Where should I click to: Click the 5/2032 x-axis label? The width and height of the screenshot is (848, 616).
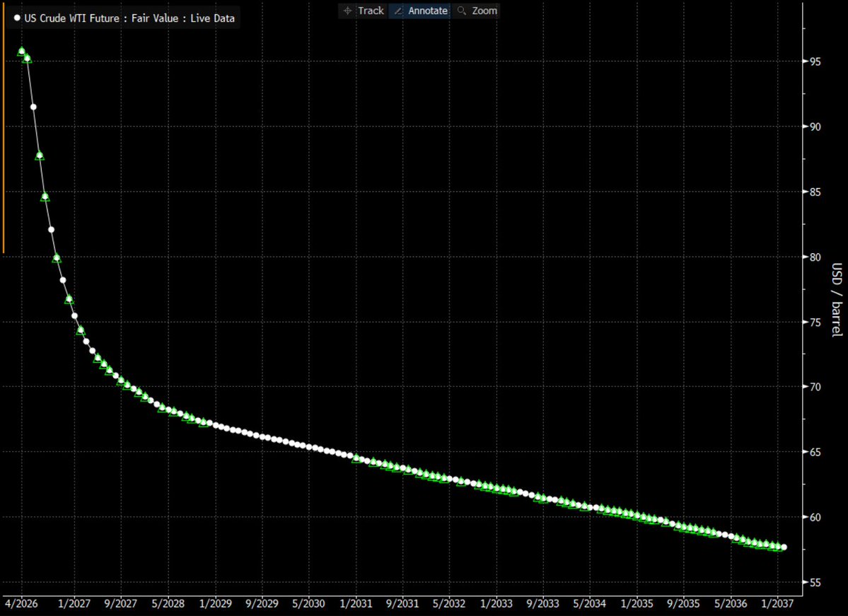[x=449, y=603]
